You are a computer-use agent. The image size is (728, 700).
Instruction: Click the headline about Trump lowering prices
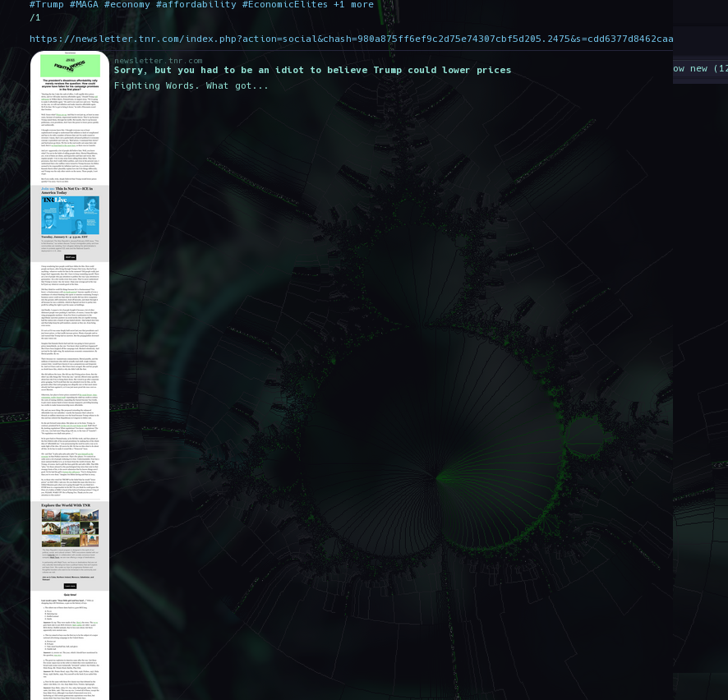point(312,69)
